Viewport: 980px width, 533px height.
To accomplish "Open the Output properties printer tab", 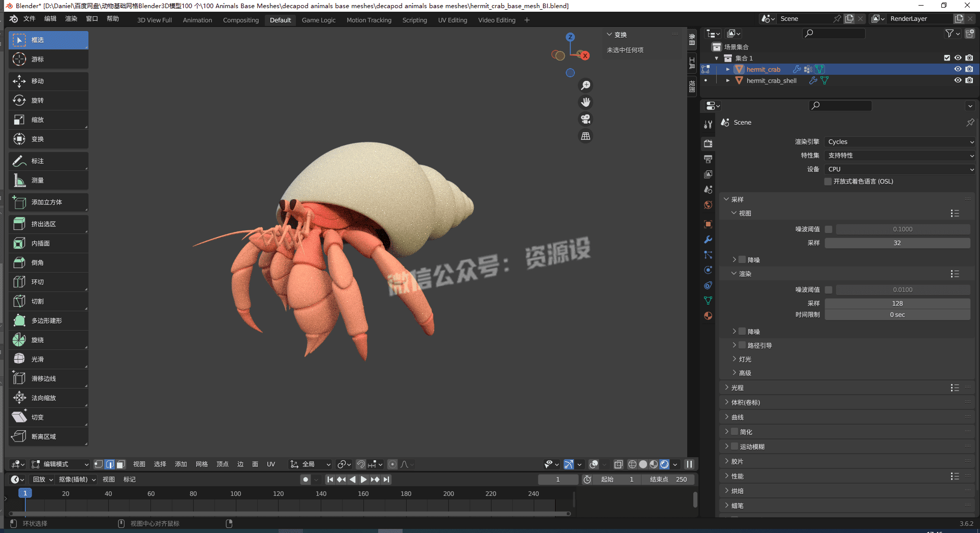I will [708, 159].
